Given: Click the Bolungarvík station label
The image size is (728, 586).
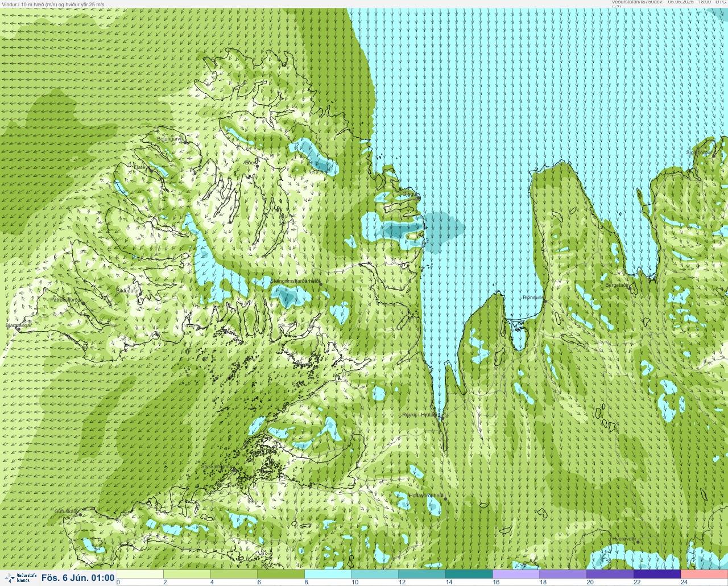Looking at the screenshot, I should (x=171, y=139).
